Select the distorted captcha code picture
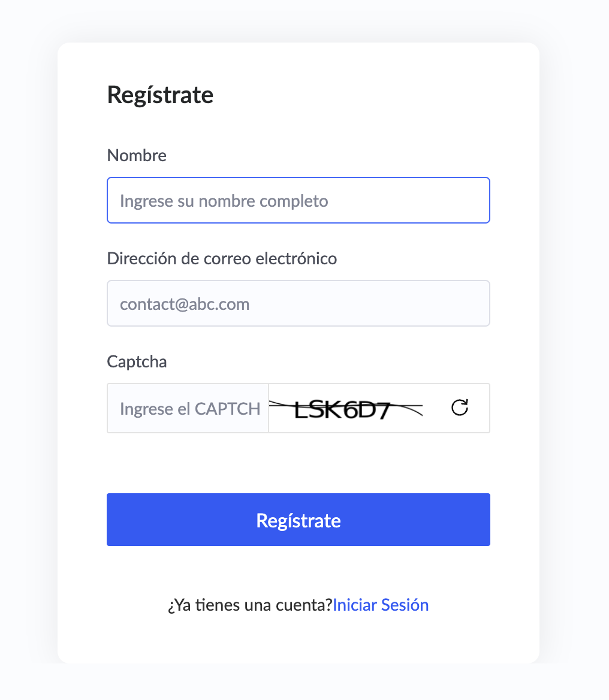The image size is (609, 700). pyautogui.click(x=346, y=410)
